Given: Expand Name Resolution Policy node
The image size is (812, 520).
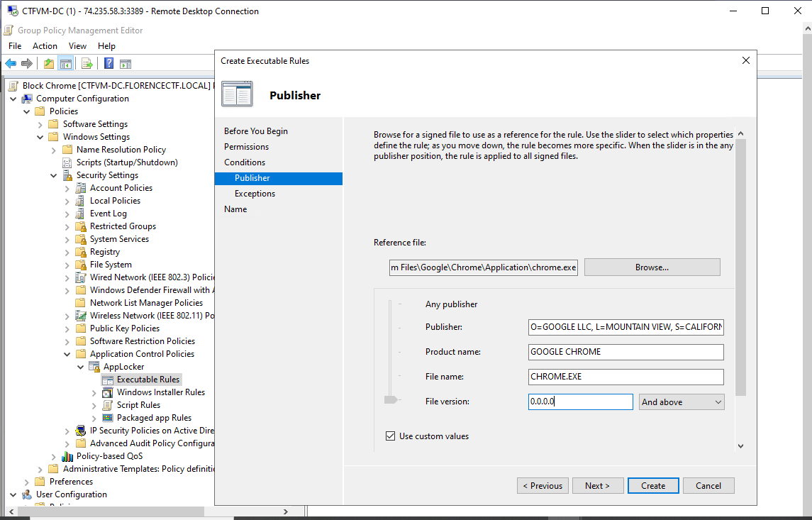Looking at the screenshot, I should coord(53,150).
